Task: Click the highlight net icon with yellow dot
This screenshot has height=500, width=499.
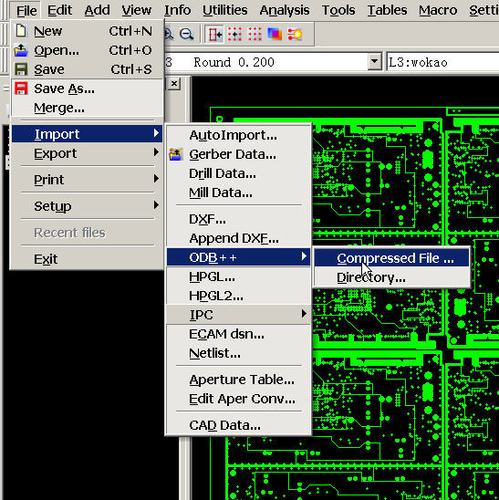Action: coord(295,34)
